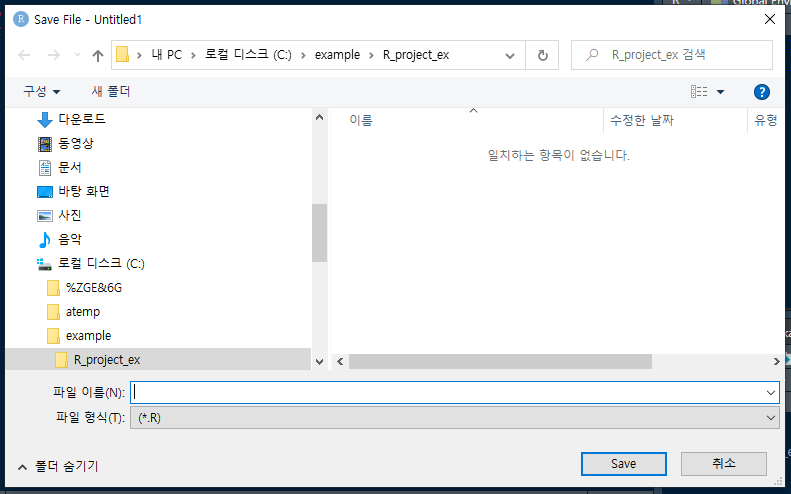Select '로컬 디스크 (C:)' in navigation tree
The width and height of the screenshot is (791, 494).
[101, 263]
